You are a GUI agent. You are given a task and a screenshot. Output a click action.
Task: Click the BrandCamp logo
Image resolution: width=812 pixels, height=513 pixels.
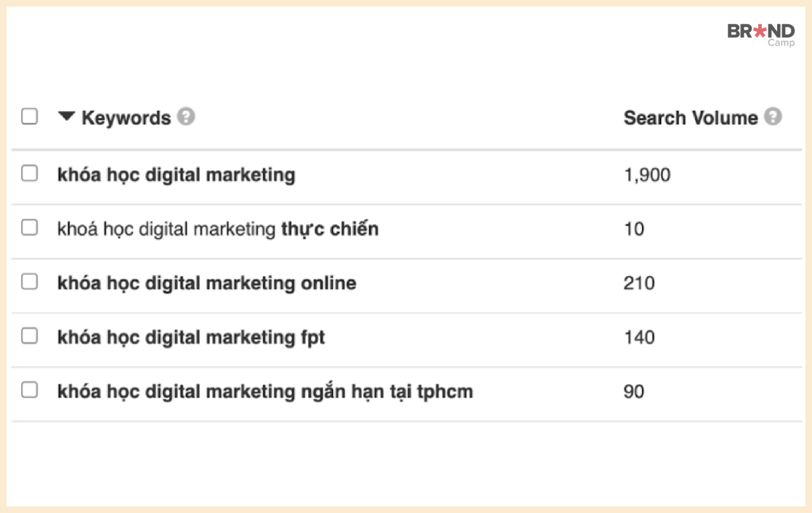(761, 34)
